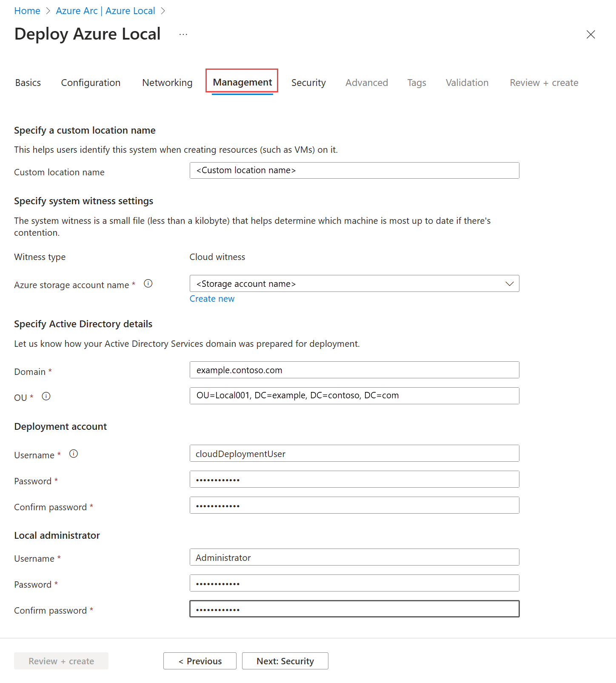
Task: Show the tooltip info icon next to OU
Action: point(46,396)
